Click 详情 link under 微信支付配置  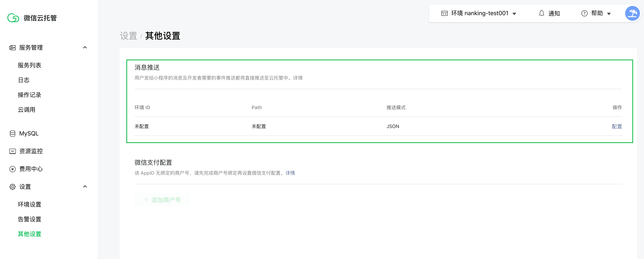pos(290,173)
